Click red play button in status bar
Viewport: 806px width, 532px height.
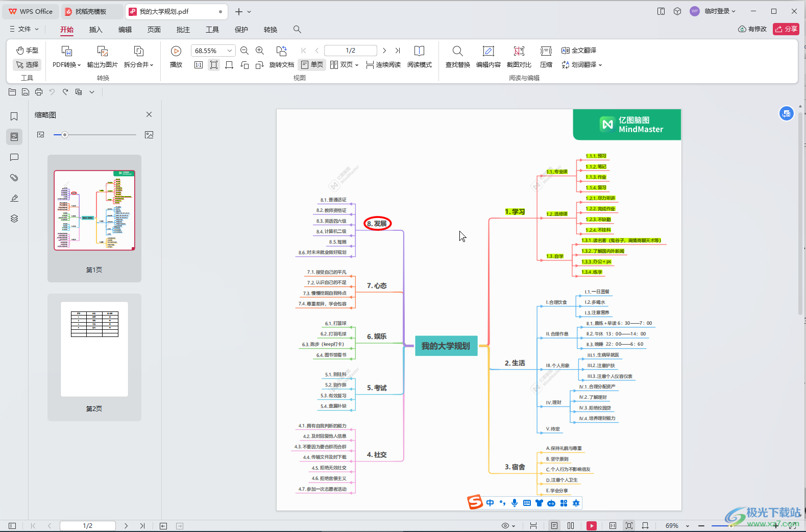tap(592, 525)
